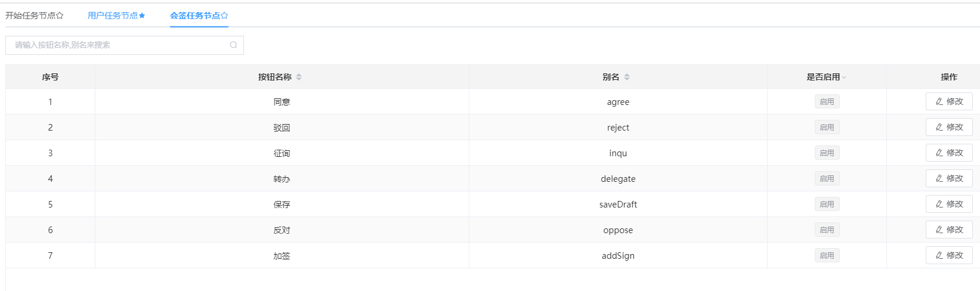Click 修改 button for saveDraft row
The width and height of the screenshot is (980, 291).
pyautogui.click(x=949, y=204)
